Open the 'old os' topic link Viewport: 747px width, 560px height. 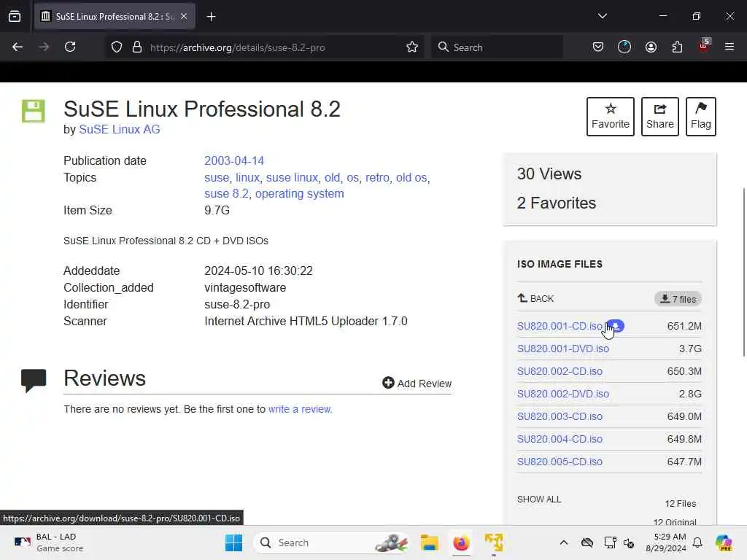click(x=411, y=178)
